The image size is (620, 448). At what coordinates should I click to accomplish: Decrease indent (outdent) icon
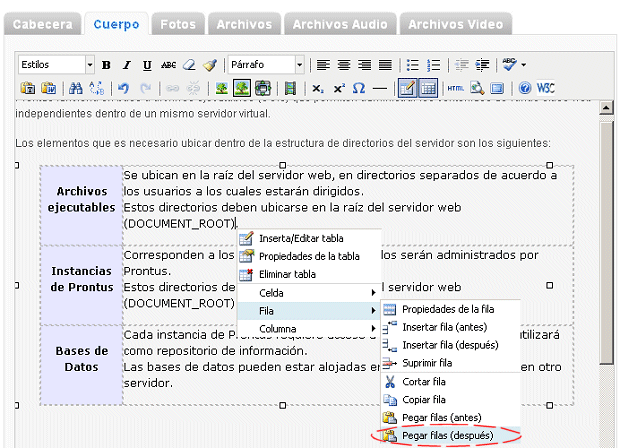(x=461, y=65)
